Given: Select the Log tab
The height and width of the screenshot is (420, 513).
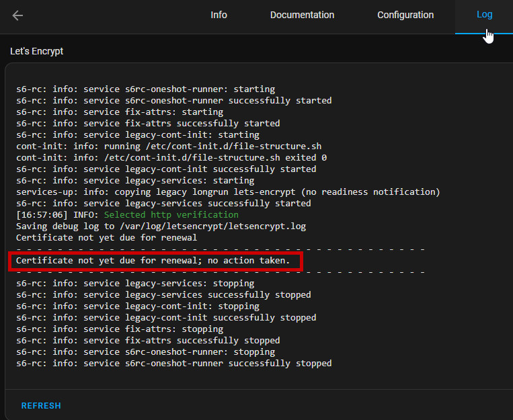Looking at the screenshot, I should (x=484, y=15).
